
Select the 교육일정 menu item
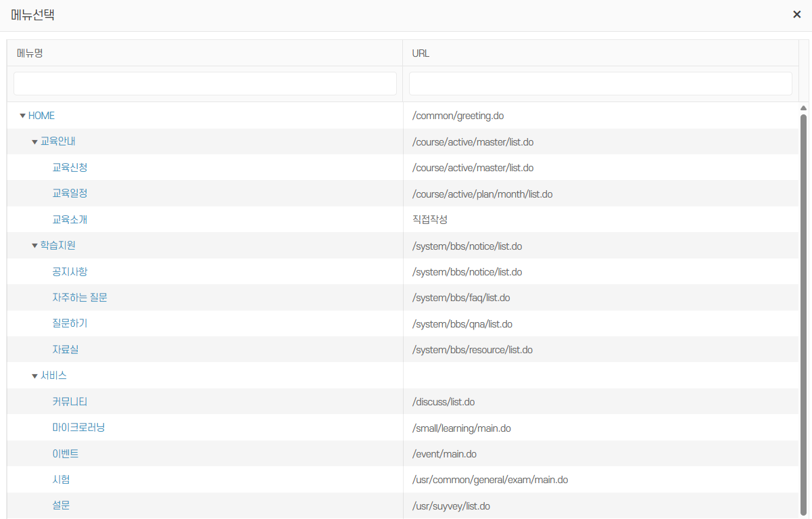[x=70, y=194]
